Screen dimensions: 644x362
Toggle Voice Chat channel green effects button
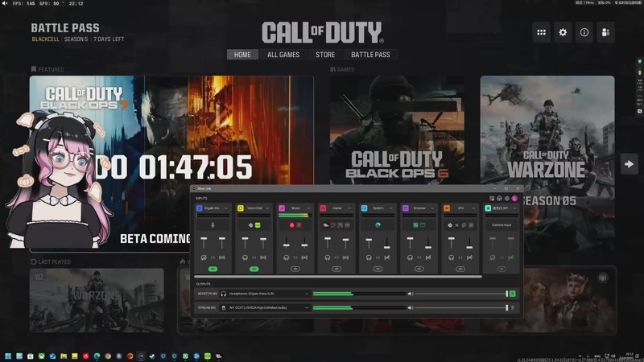(x=254, y=269)
